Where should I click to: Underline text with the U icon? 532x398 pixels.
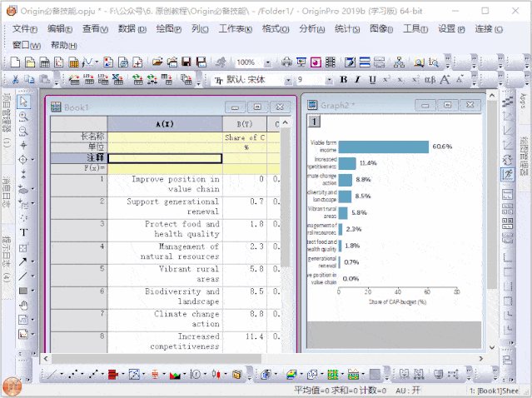click(x=372, y=80)
